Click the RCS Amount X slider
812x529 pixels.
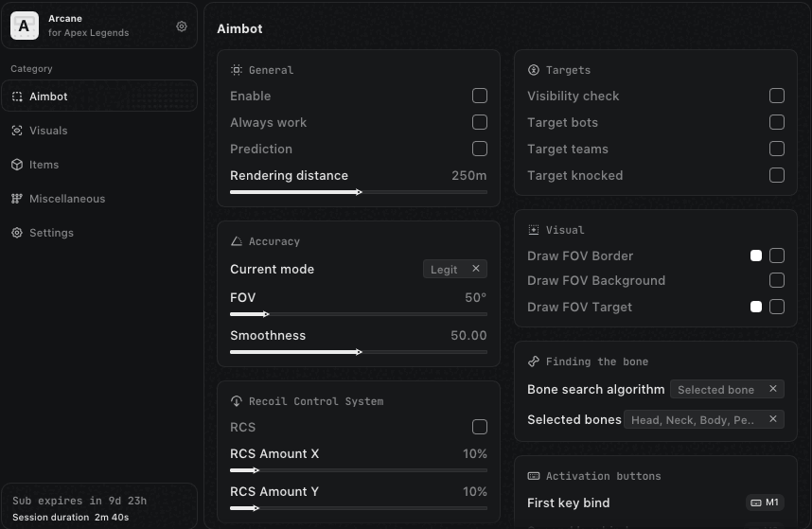pos(359,470)
